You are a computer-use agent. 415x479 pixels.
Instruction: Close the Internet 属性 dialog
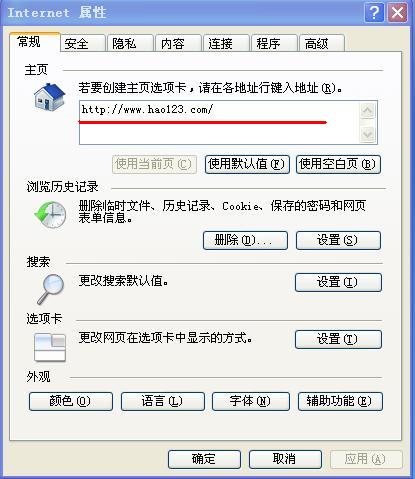(397, 13)
